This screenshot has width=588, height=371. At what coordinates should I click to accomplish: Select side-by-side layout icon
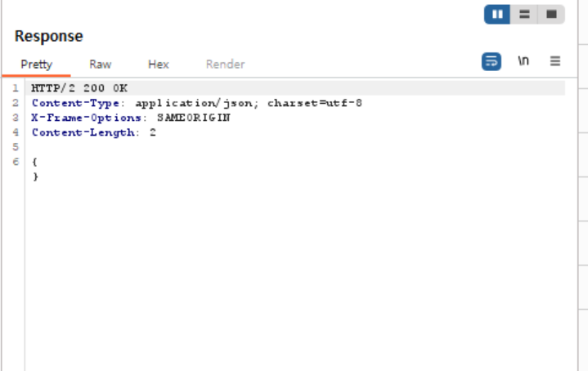coord(497,14)
